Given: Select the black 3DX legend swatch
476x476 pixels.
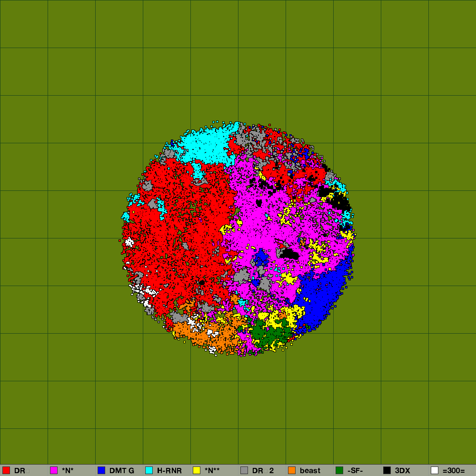Looking at the screenshot, I should [x=387, y=470].
